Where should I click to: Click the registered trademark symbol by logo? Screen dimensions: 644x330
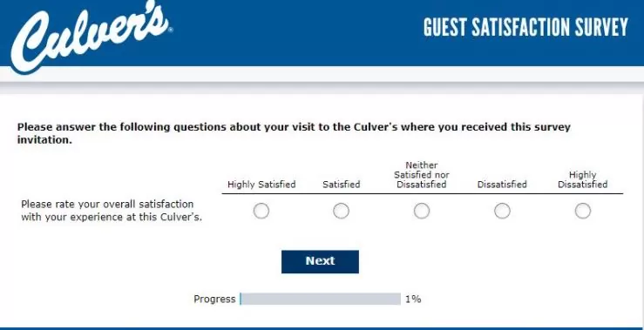[x=171, y=30]
